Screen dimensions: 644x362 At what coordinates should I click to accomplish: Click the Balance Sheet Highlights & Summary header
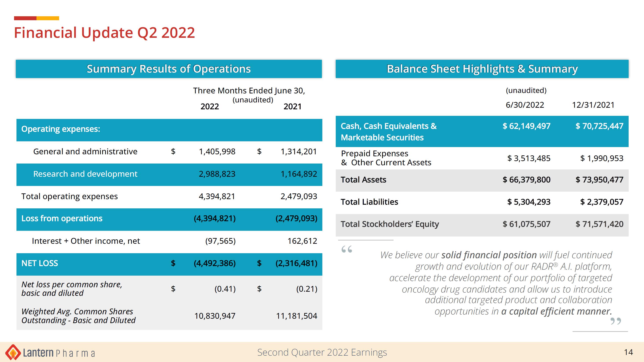click(482, 69)
